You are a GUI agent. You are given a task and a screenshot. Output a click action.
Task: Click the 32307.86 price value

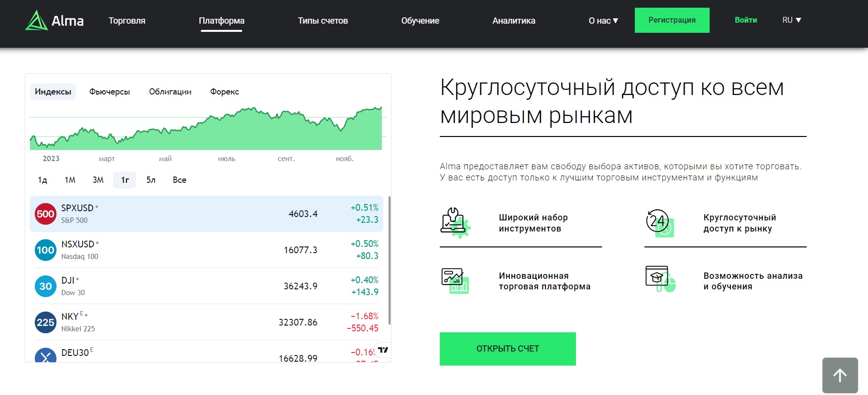[298, 322]
